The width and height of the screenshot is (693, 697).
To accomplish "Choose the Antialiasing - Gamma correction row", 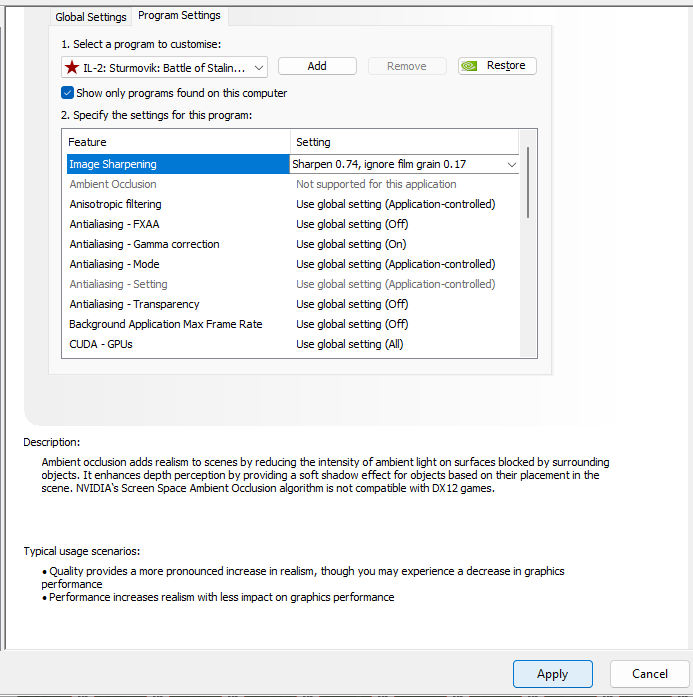I will coord(144,244).
